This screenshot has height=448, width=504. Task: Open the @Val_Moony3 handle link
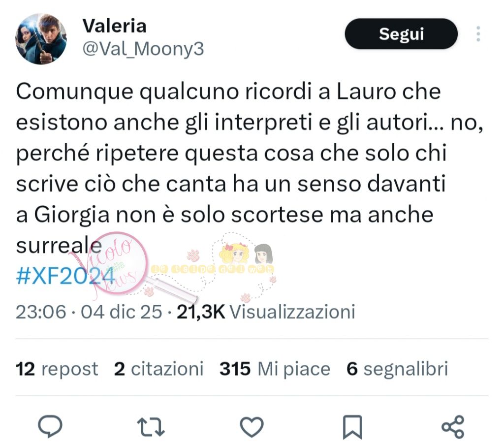(x=143, y=49)
